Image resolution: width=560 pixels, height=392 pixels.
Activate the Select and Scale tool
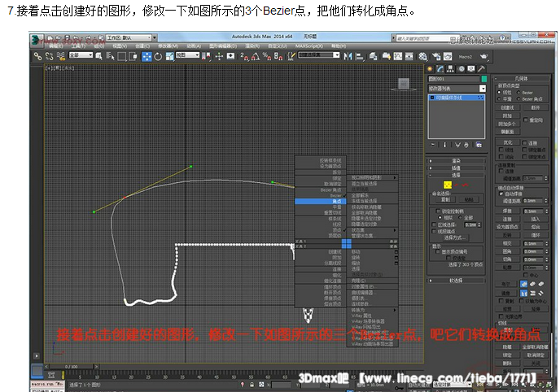[169, 56]
